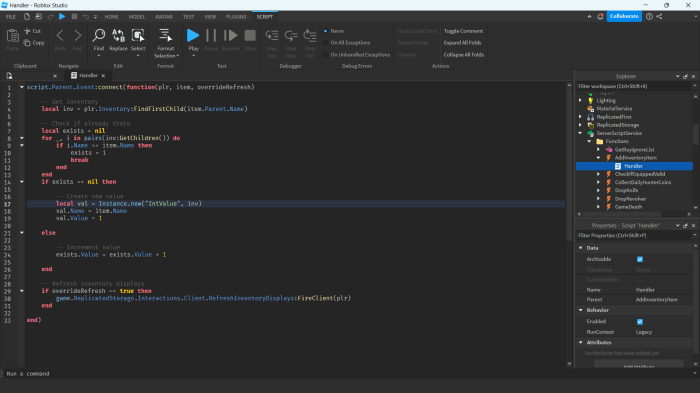Viewport: 700px width, 393px height.
Task: Switch to the MODEL ribbon tab
Action: pyautogui.click(x=137, y=17)
